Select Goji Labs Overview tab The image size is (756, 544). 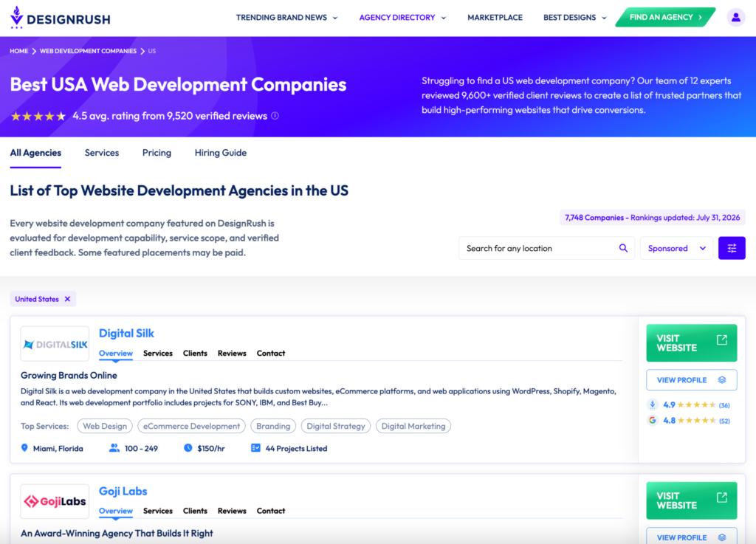pos(116,511)
